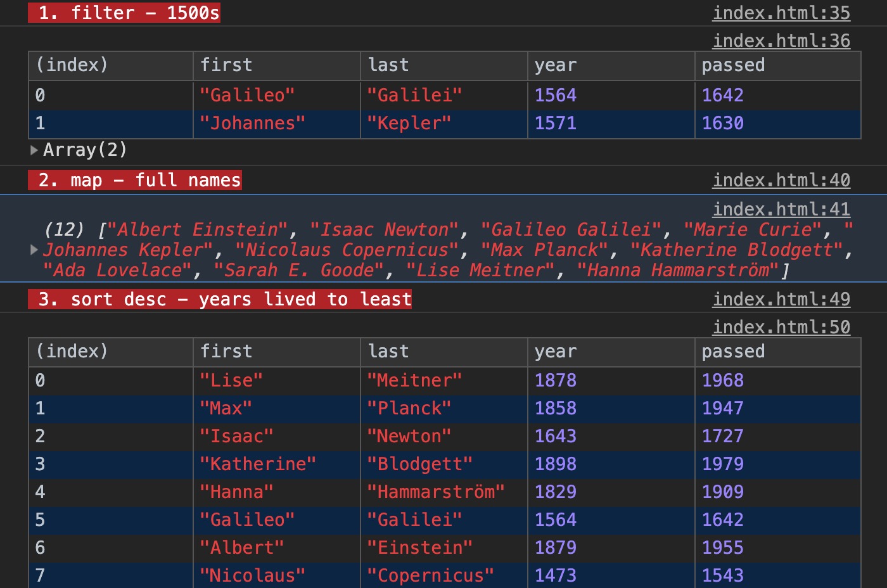Click the 1878 year cell
This screenshot has width=887, height=588.
coord(611,380)
